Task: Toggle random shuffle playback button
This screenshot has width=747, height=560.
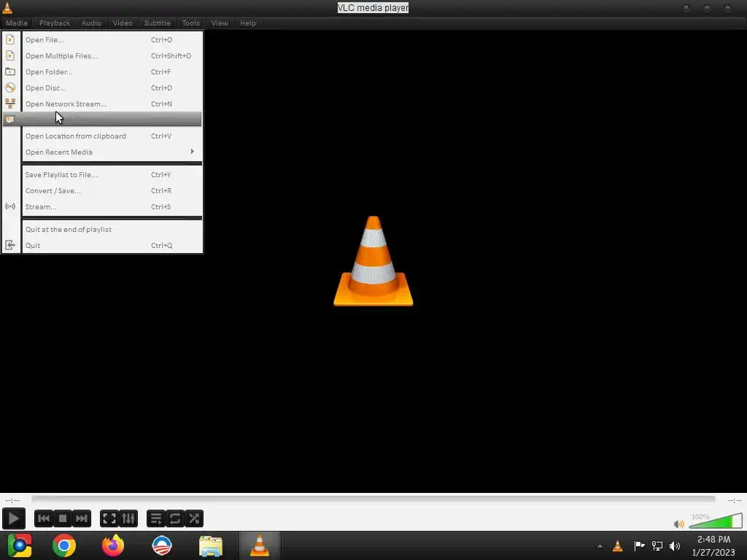Action: pos(194,518)
